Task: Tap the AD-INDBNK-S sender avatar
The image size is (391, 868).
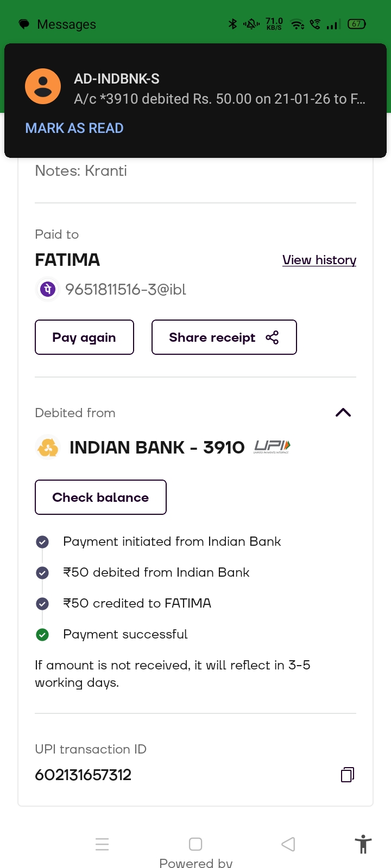Action: 43,87
